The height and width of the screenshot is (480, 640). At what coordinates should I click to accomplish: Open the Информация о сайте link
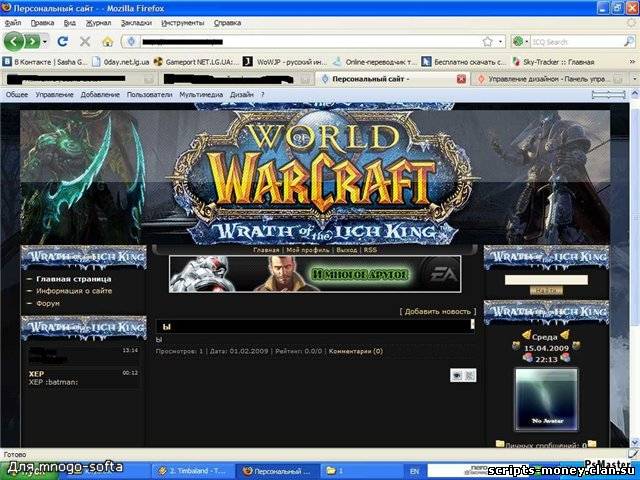(74, 291)
